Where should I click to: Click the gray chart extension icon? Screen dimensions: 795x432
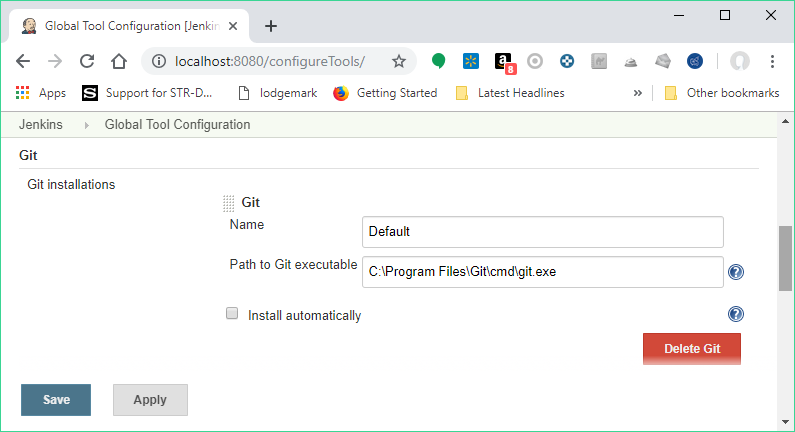[599, 61]
